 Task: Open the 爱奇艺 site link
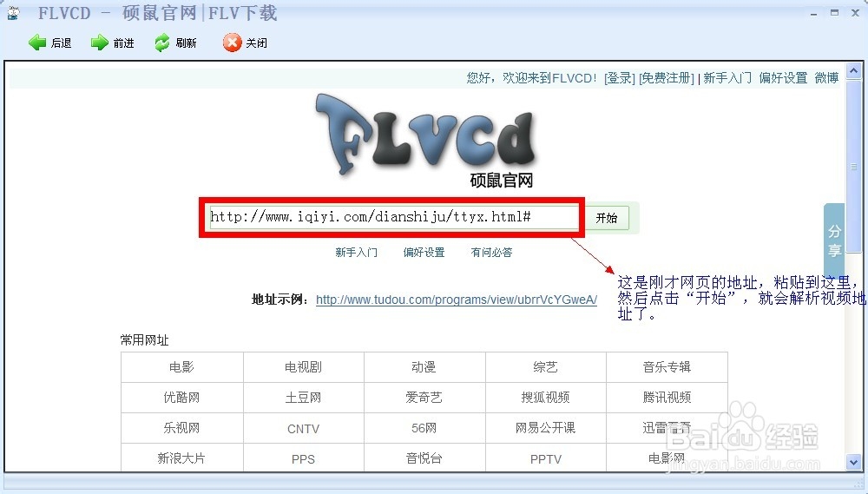424,398
